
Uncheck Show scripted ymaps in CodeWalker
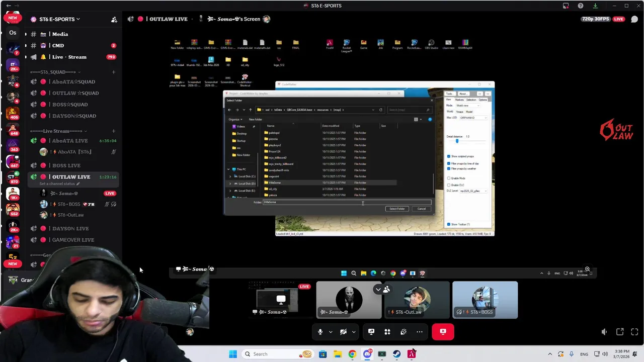coord(449,156)
